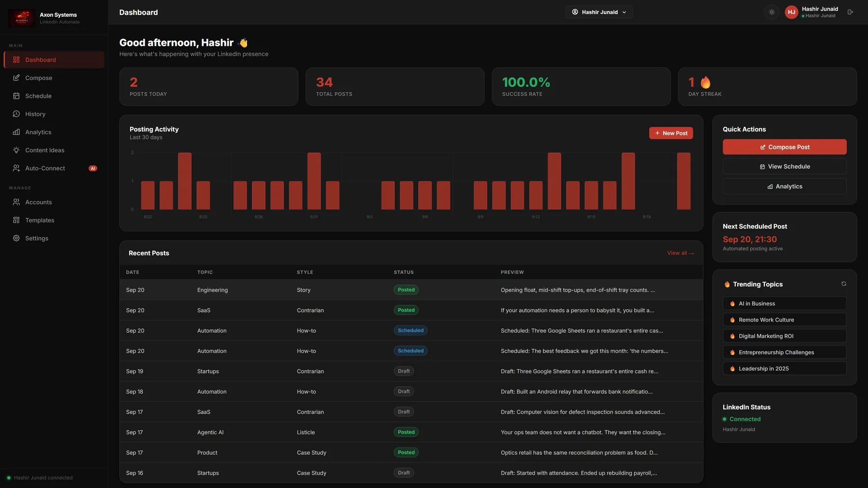This screenshot has height=488, width=868.
Task: Click the preview 'Optics retail has the same reconciliation...'
Action: point(579,453)
